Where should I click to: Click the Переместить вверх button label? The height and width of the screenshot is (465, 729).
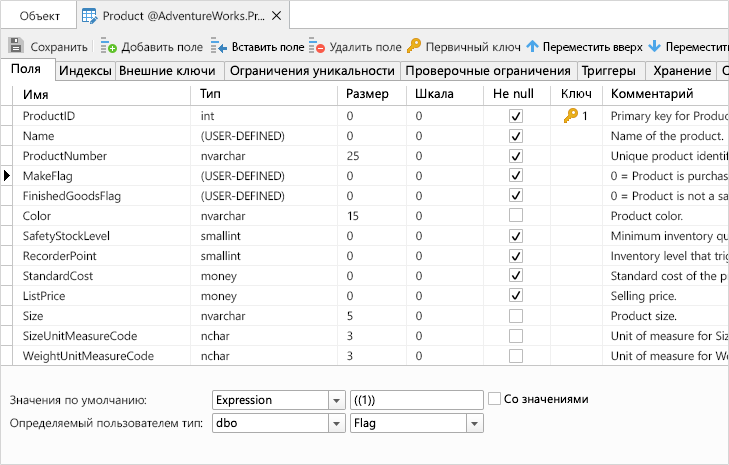(x=593, y=47)
